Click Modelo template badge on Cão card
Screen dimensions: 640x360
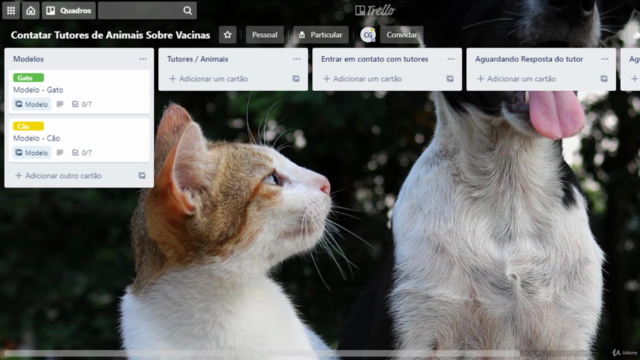click(x=31, y=153)
